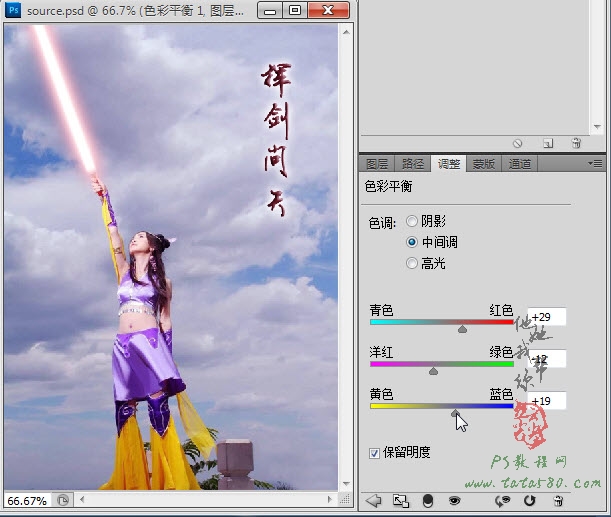611x517 pixels.
Task: Switch to the 通道 channels tab
Action: coord(519,164)
